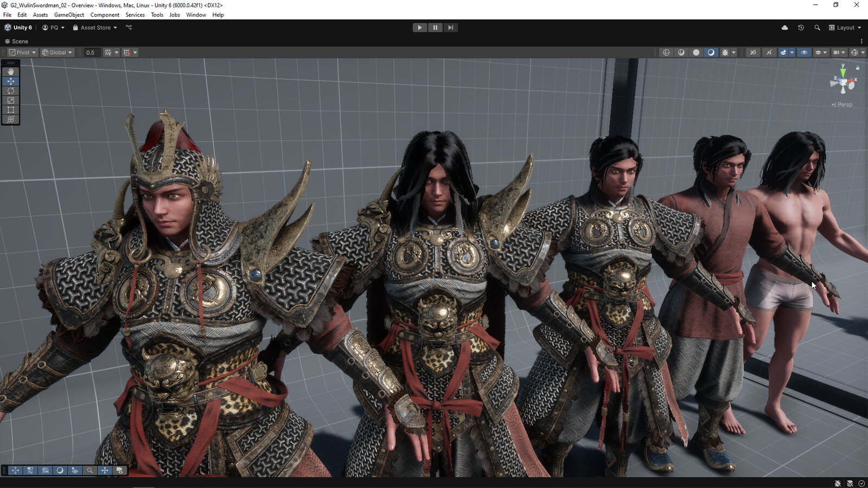Toggle scene audio mute
The image size is (868, 488).
pyautogui.click(x=769, y=53)
